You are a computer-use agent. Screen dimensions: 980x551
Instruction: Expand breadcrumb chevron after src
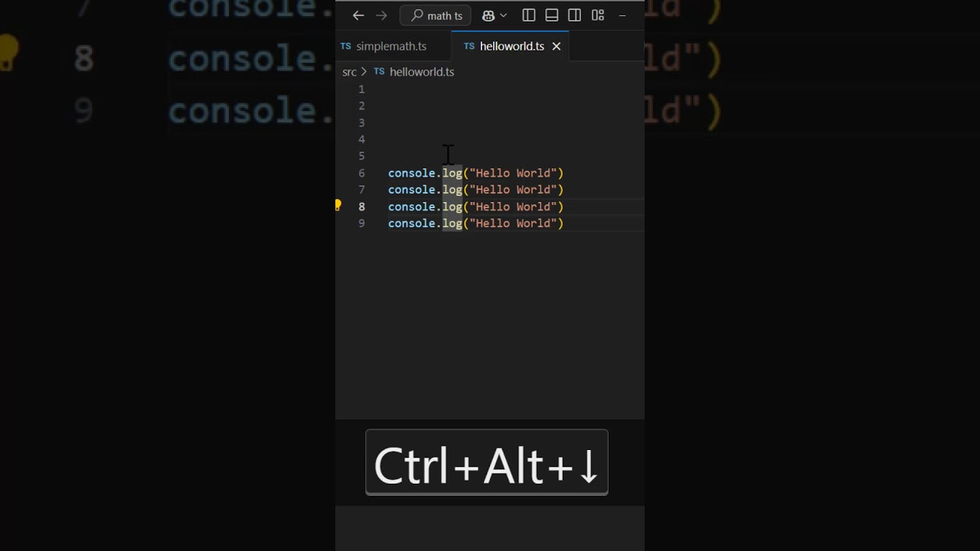364,72
